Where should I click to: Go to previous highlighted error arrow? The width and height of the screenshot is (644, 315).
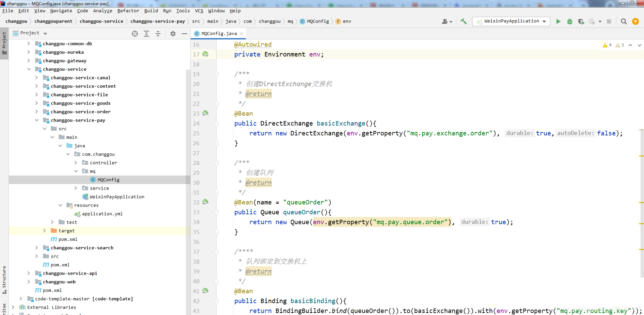[x=630, y=45]
